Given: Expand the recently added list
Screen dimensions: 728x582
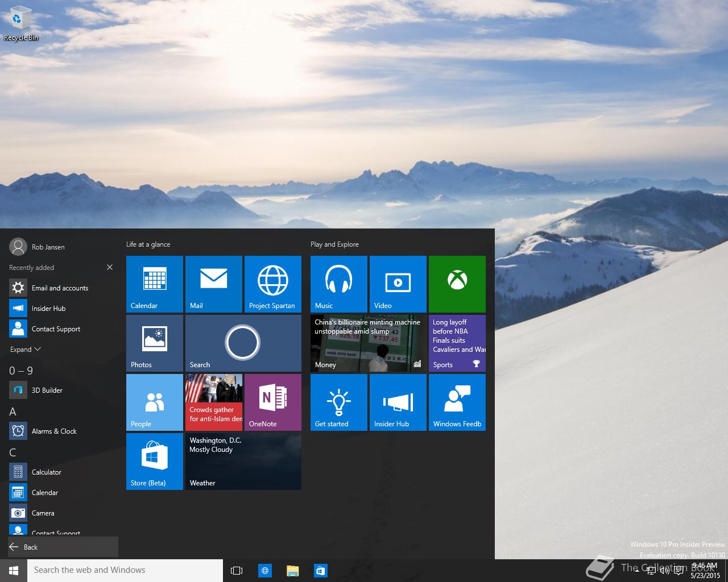Looking at the screenshot, I should point(26,350).
